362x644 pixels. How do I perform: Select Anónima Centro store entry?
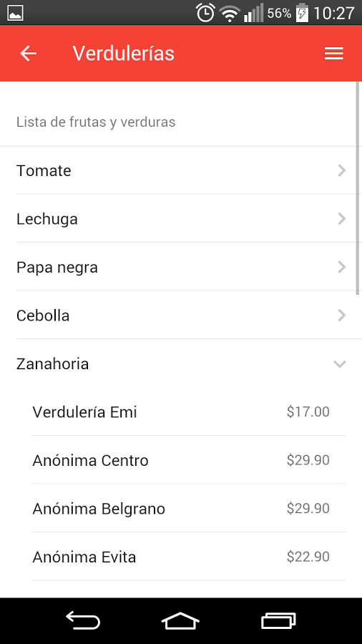tap(189, 460)
